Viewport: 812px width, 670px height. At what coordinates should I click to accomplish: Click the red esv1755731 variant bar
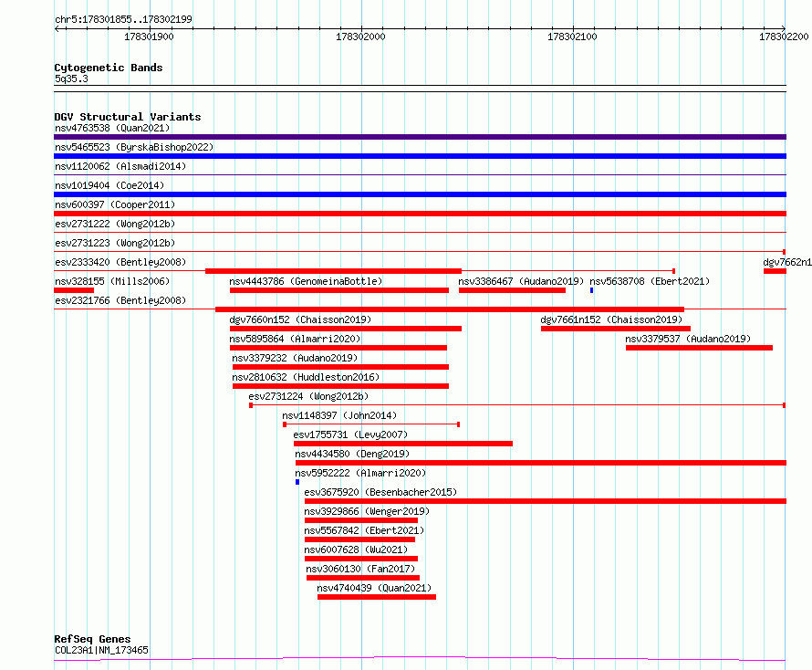click(x=403, y=444)
